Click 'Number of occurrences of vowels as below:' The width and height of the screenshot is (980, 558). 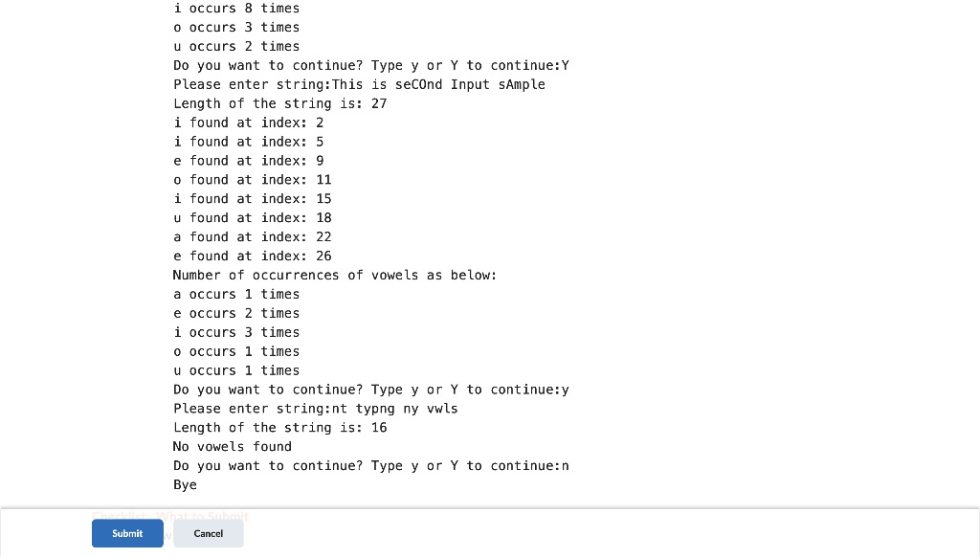[x=334, y=275]
